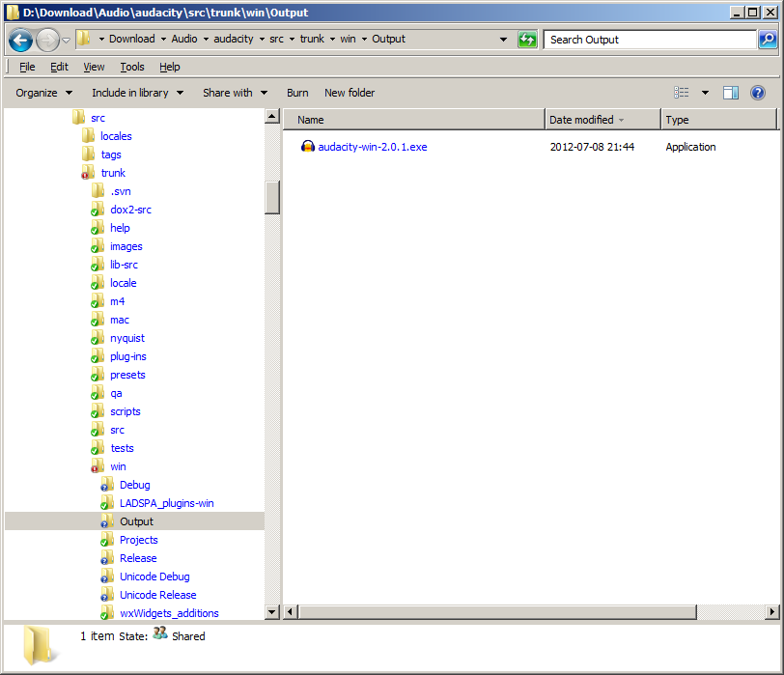This screenshot has width=784, height=675.
Task: Open the Edit menu
Action: [x=59, y=67]
